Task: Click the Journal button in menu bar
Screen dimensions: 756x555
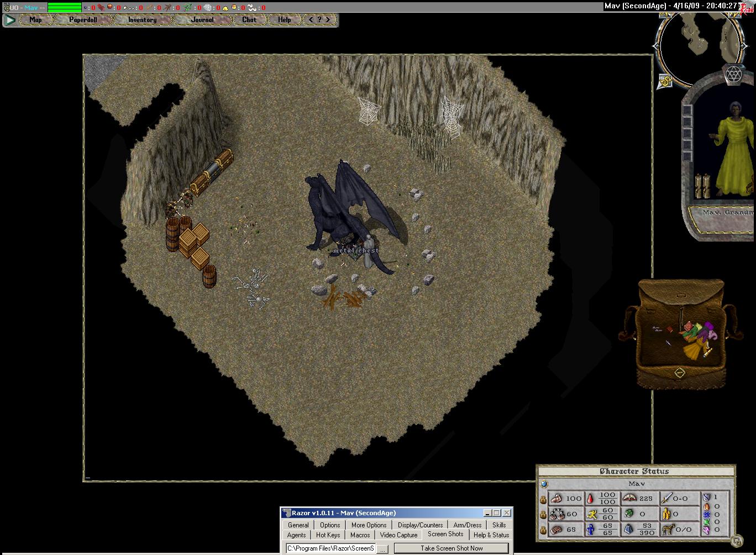Action: [202, 20]
